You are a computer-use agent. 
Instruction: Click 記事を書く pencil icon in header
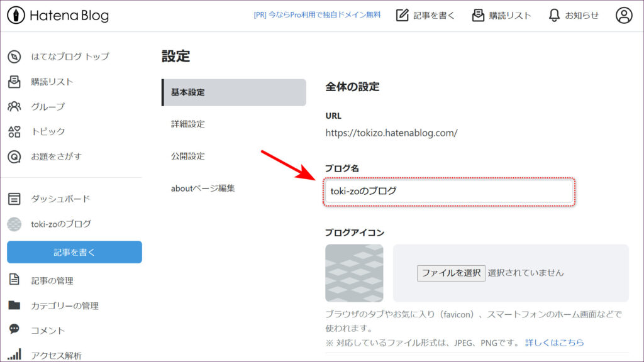pyautogui.click(x=402, y=16)
